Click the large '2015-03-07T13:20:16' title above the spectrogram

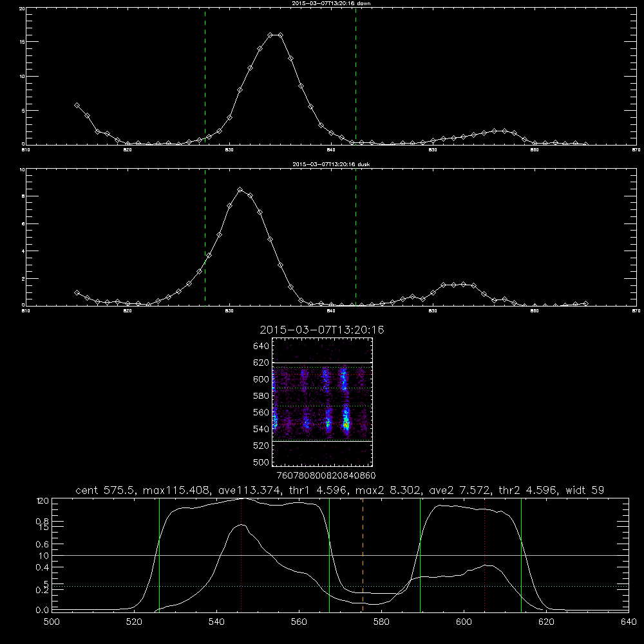click(322, 330)
